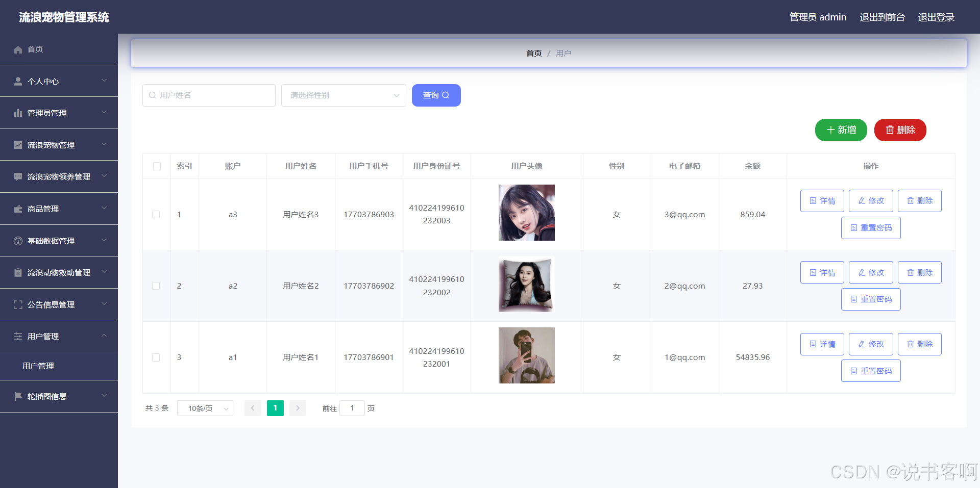The height and width of the screenshot is (488, 980).
Task: Click 重置密码 button for account a1
Action: coord(871,371)
